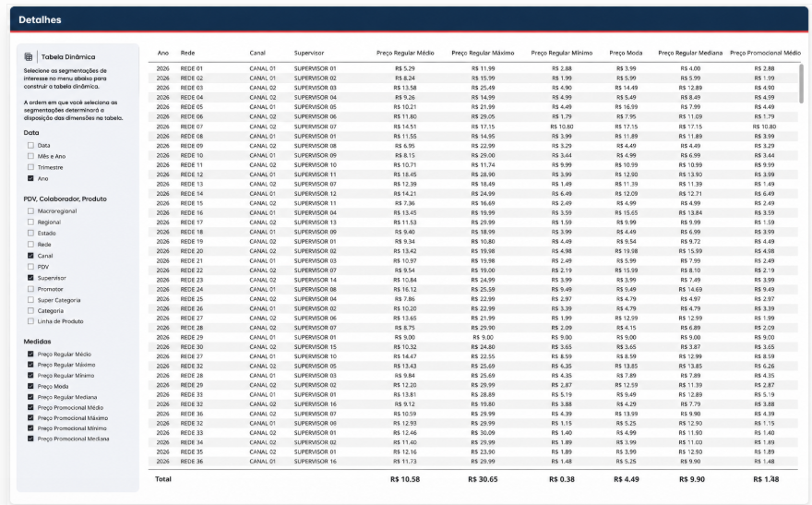The image size is (812, 505).
Task: Click Total value R$ 10.58
Action: pos(405,480)
